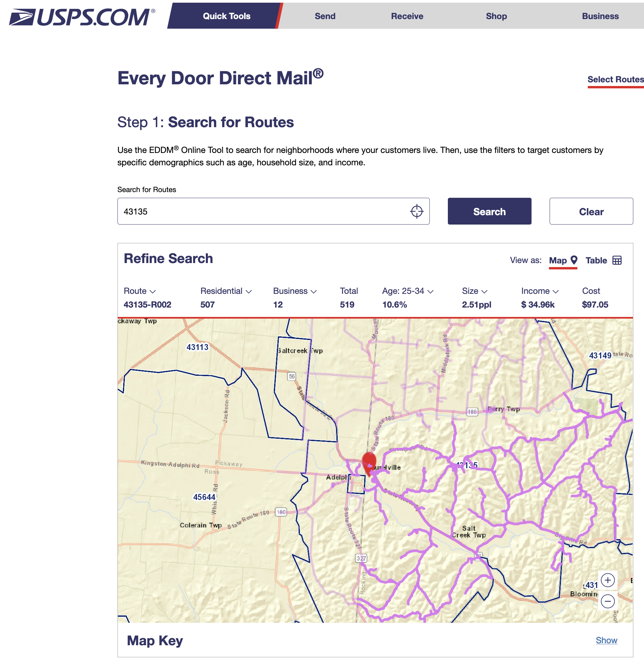The width and height of the screenshot is (644, 670).
Task: Open the Quick Tools menu tab
Action: pyautogui.click(x=226, y=16)
